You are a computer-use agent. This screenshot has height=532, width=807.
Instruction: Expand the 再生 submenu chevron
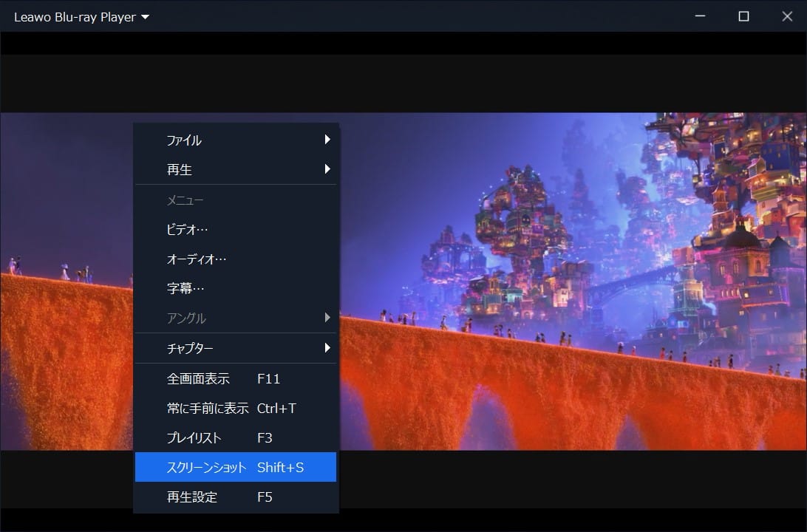coord(329,169)
